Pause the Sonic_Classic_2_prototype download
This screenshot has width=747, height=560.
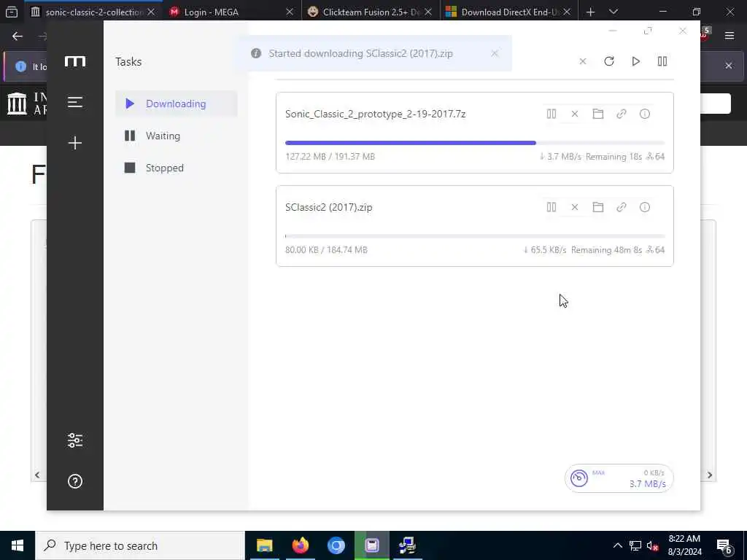551,114
